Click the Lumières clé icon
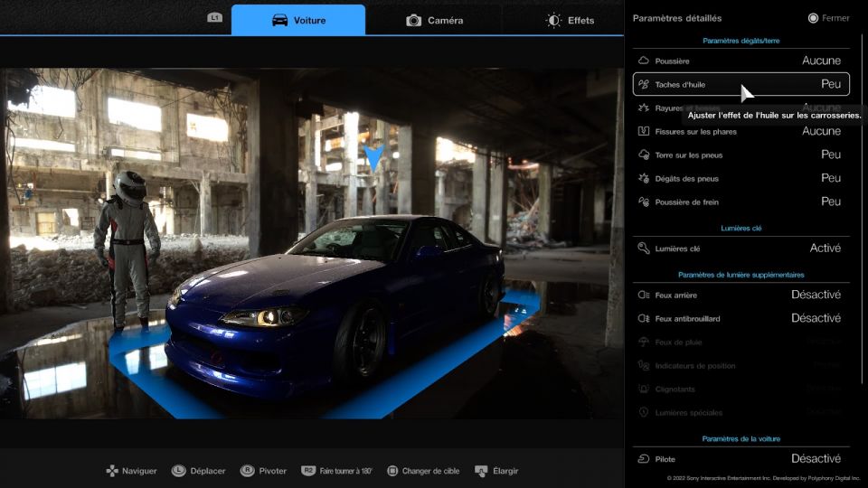 (643, 248)
